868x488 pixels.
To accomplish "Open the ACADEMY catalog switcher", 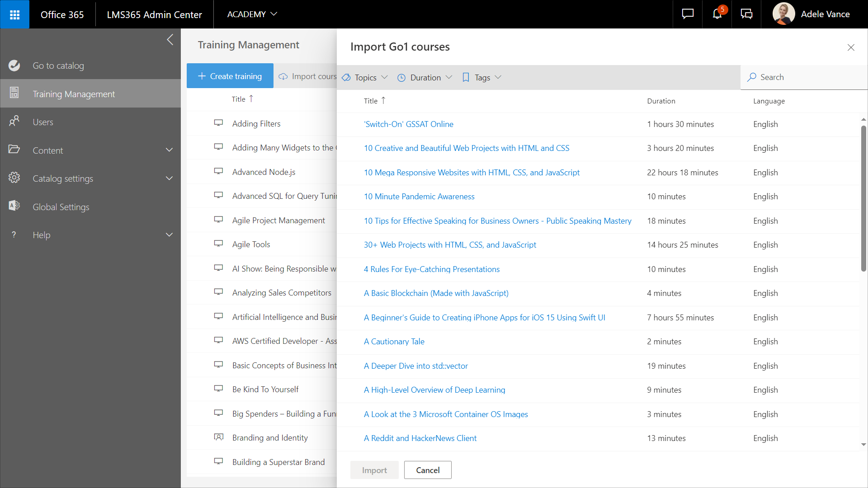I will tap(252, 14).
